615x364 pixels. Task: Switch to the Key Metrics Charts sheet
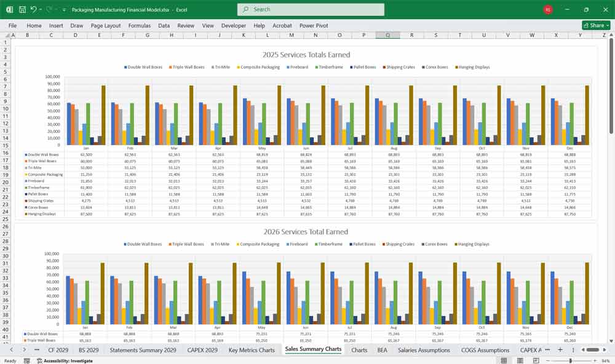[x=252, y=350]
